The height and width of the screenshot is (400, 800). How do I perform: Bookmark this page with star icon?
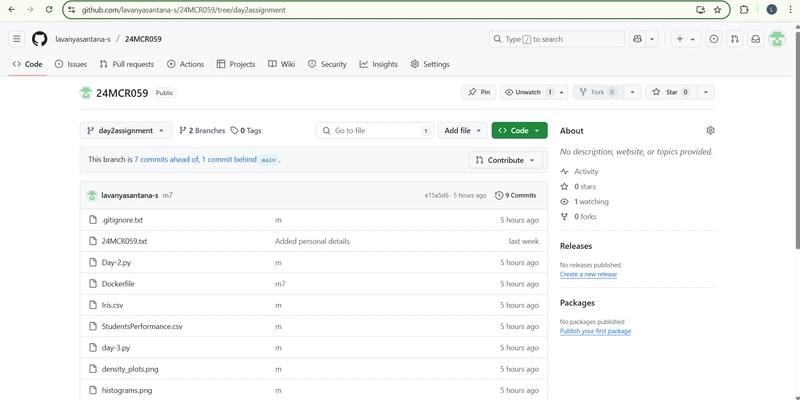[x=717, y=10]
